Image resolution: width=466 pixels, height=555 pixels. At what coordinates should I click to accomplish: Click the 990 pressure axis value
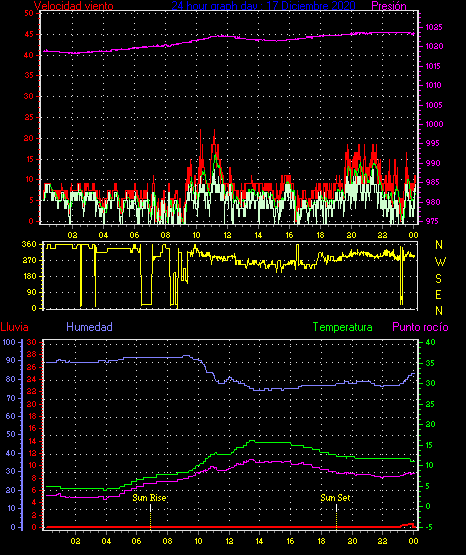pyautogui.click(x=433, y=163)
